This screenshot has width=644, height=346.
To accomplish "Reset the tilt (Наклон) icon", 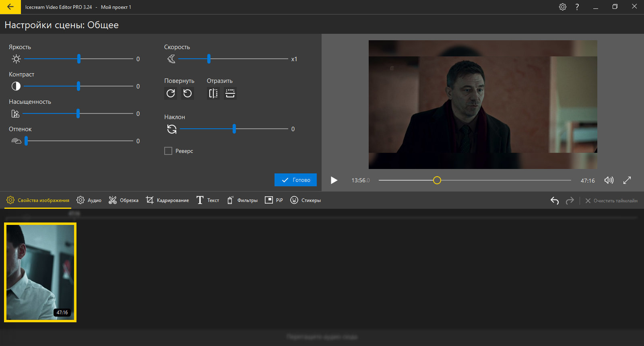I will tap(172, 129).
